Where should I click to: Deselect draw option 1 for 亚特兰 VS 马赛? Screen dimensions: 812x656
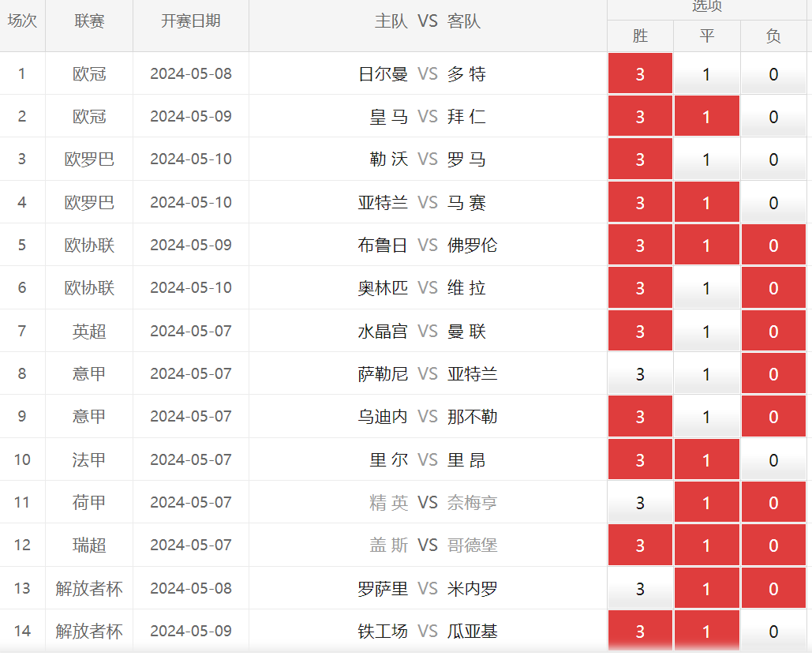click(706, 202)
